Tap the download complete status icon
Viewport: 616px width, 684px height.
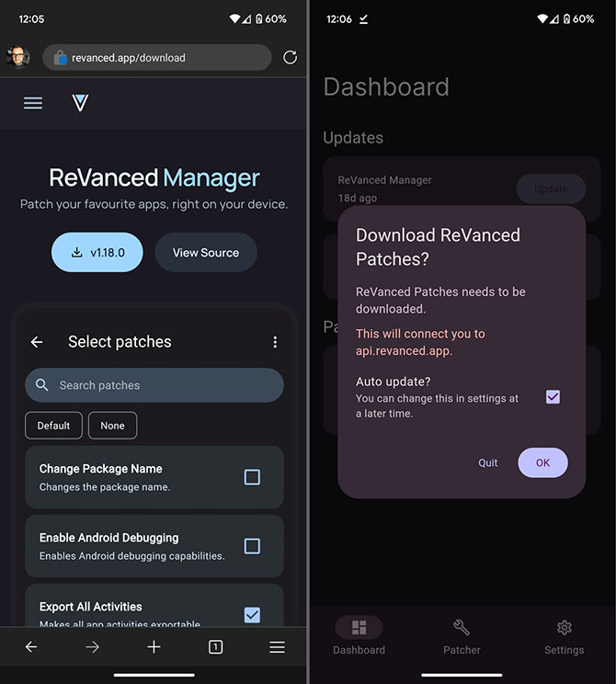tap(363, 18)
